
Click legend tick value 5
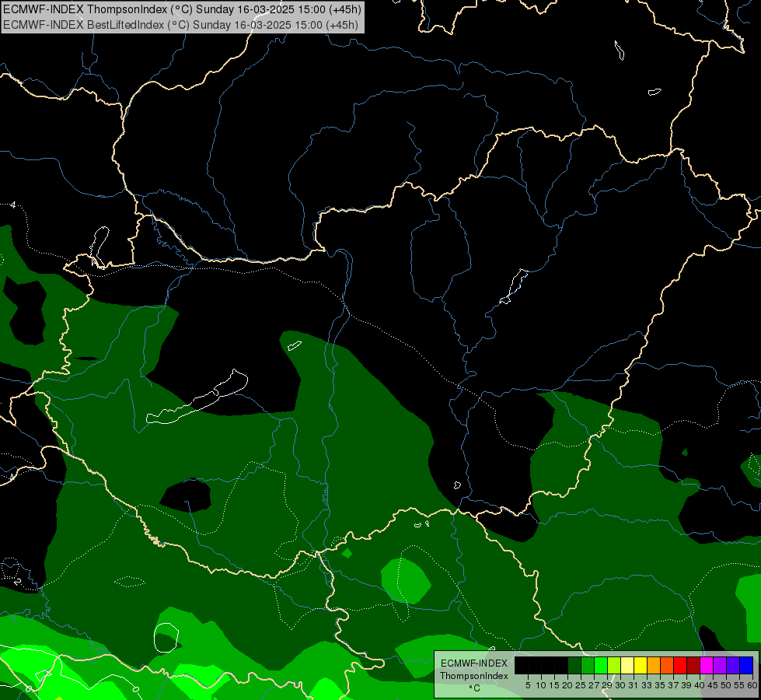click(x=528, y=685)
